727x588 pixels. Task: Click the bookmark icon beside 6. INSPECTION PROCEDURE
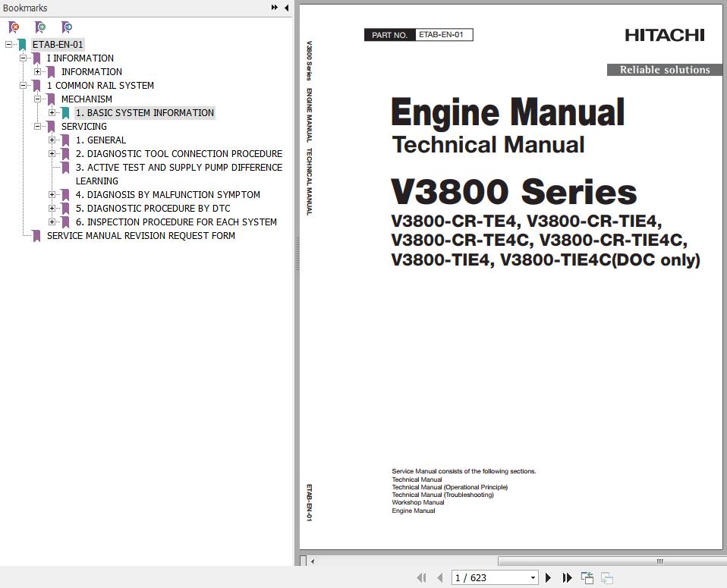pyautogui.click(x=65, y=222)
